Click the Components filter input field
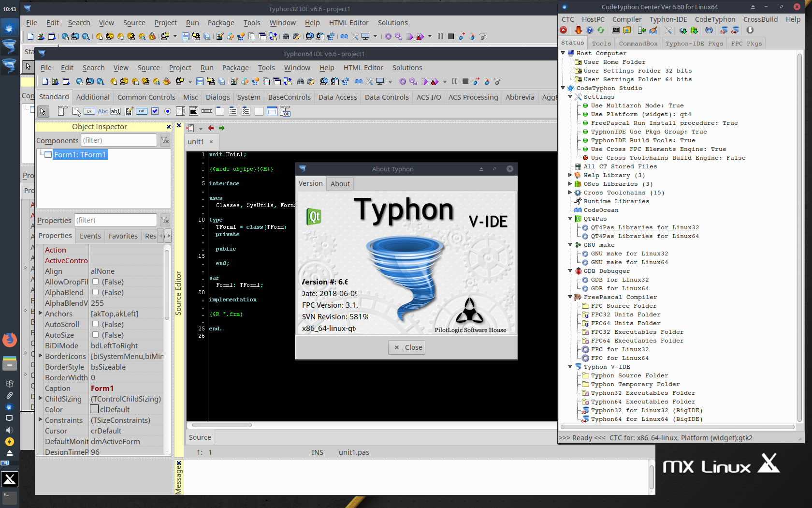The width and height of the screenshot is (812, 508). click(118, 140)
